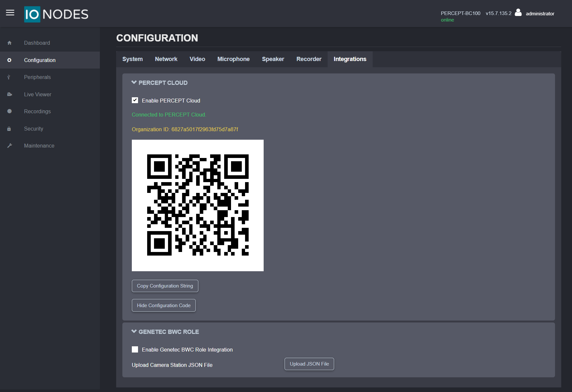The image size is (572, 392).
Task: Click the green online status text
Action: point(447,20)
